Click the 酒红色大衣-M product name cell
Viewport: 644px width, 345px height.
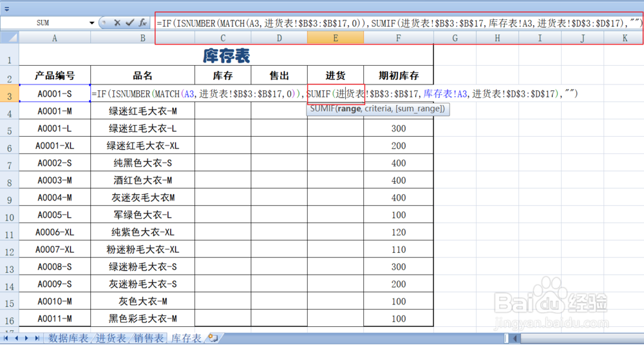tap(142, 180)
